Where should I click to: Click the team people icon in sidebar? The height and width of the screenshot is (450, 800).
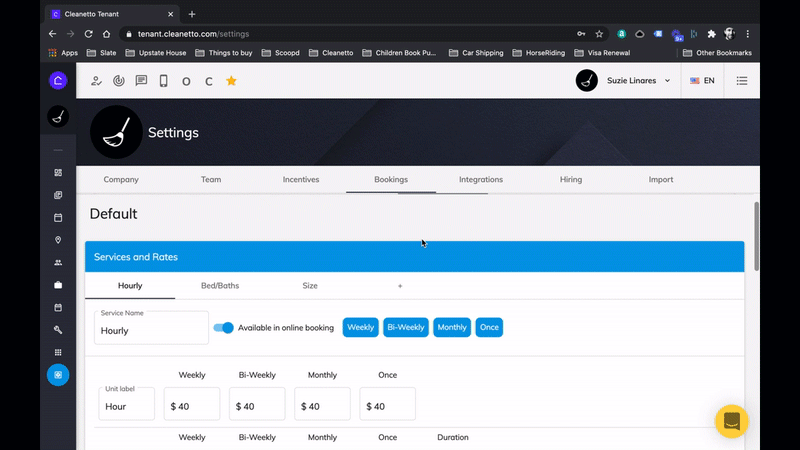tap(58, 262)
